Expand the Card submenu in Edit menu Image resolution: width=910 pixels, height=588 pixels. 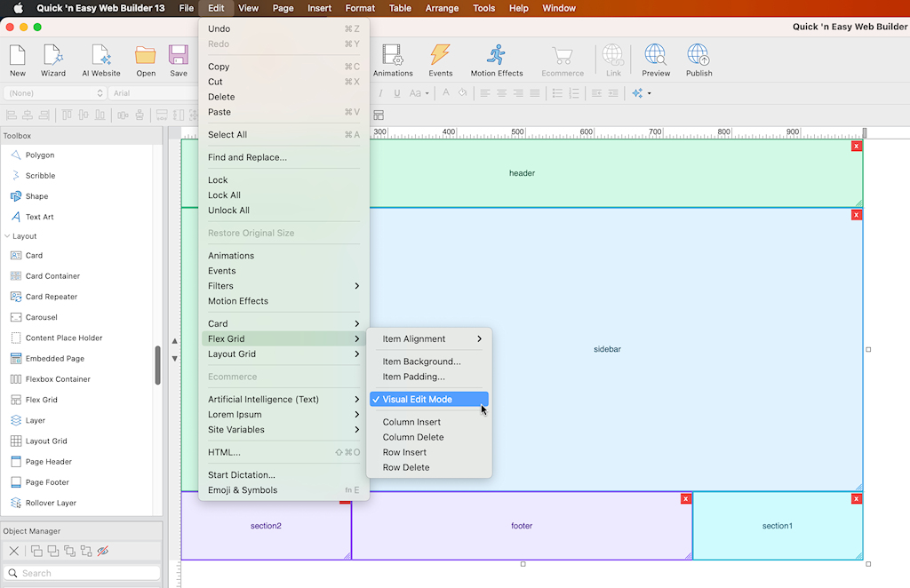(x=283, y=323)
